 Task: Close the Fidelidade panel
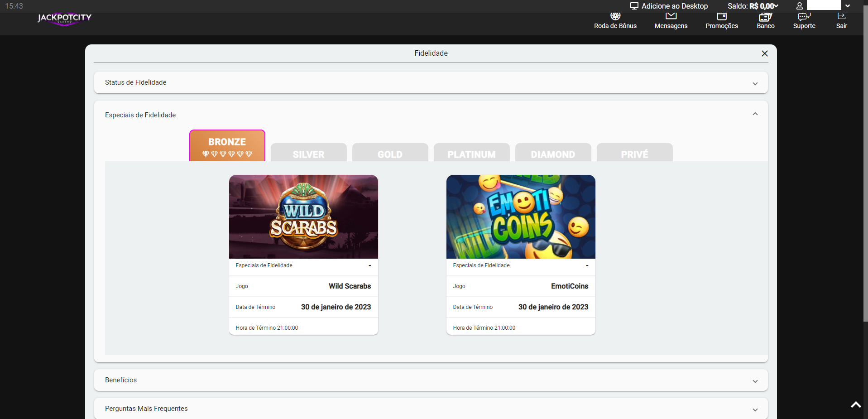coord(765,53)
